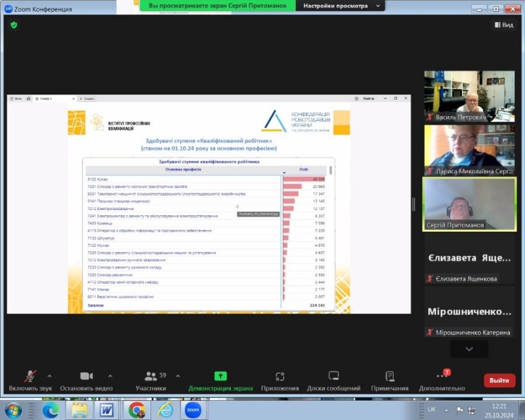The width and height of the screenshot is (525, 420).
Task: Open Приложения apps in Zoom toolbar
Action: pyautogui.click(x=280, y=379)
